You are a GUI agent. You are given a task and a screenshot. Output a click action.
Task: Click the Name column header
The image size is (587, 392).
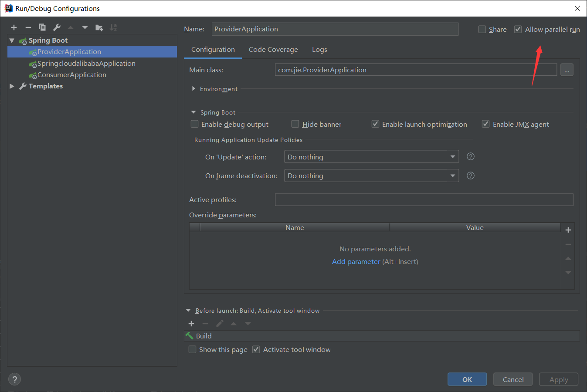click(295, 227)
